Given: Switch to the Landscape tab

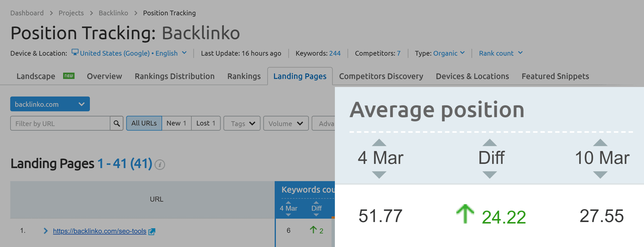Looking at the screenshot, I should click(36, 76).
